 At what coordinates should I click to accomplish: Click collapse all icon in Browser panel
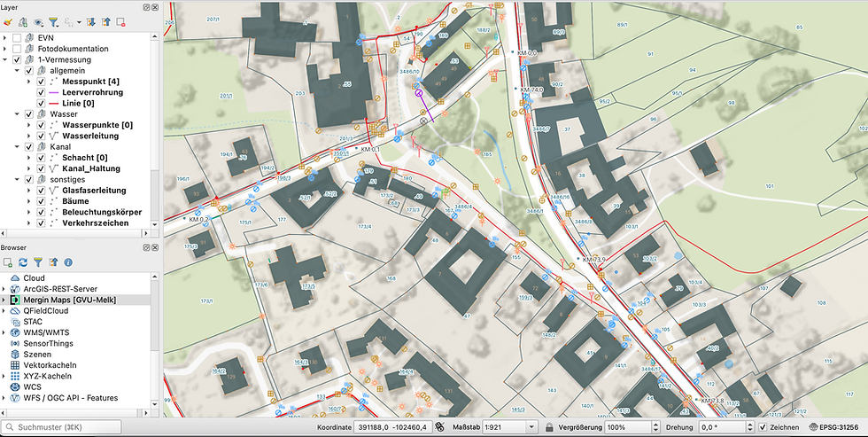(x=53, y=262)
